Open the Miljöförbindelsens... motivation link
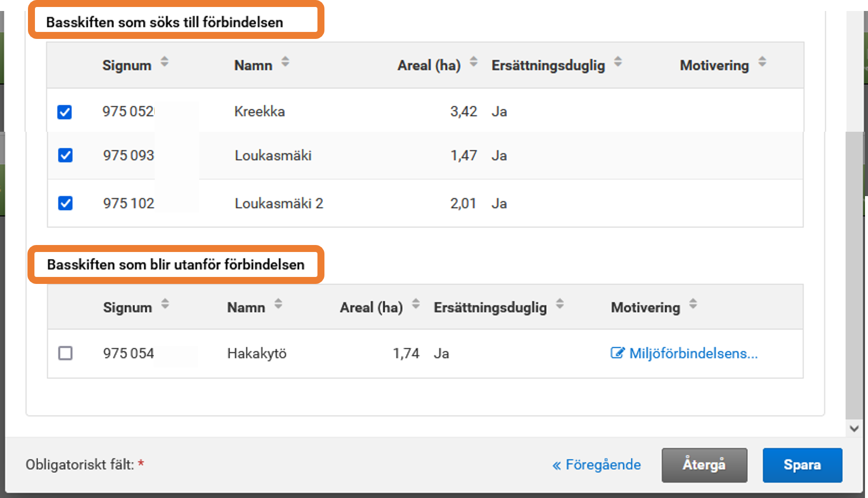This screenshot has width=868, height=498. [x=693, y=353]
